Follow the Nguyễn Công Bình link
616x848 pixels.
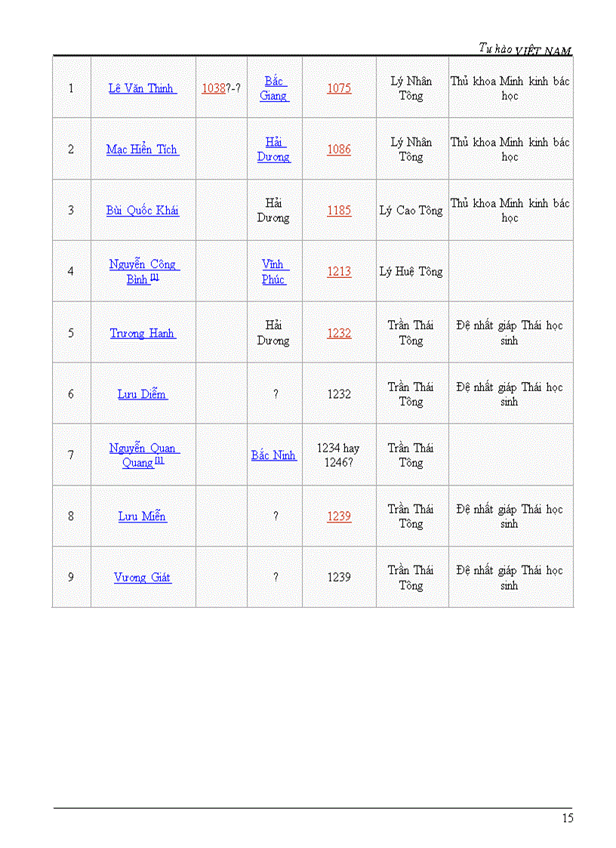[x=142, y=265]
